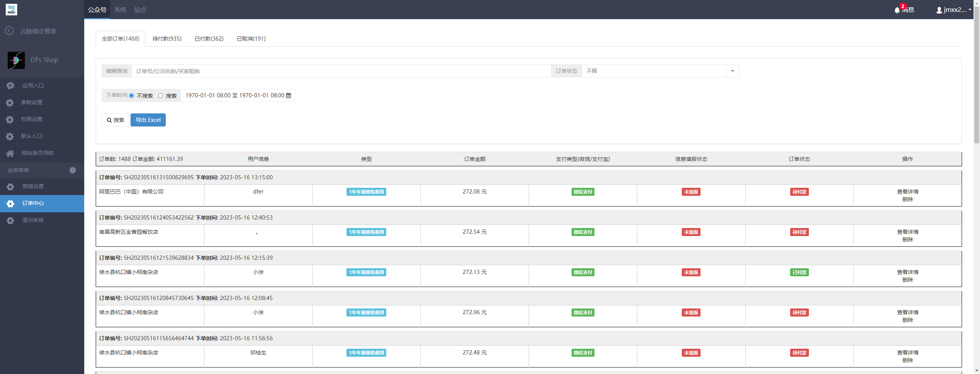Open the notification bell icon
Image resolution: width=980 pixels, height=374 pixels.
pyautogui.click(x=897, y=10)
